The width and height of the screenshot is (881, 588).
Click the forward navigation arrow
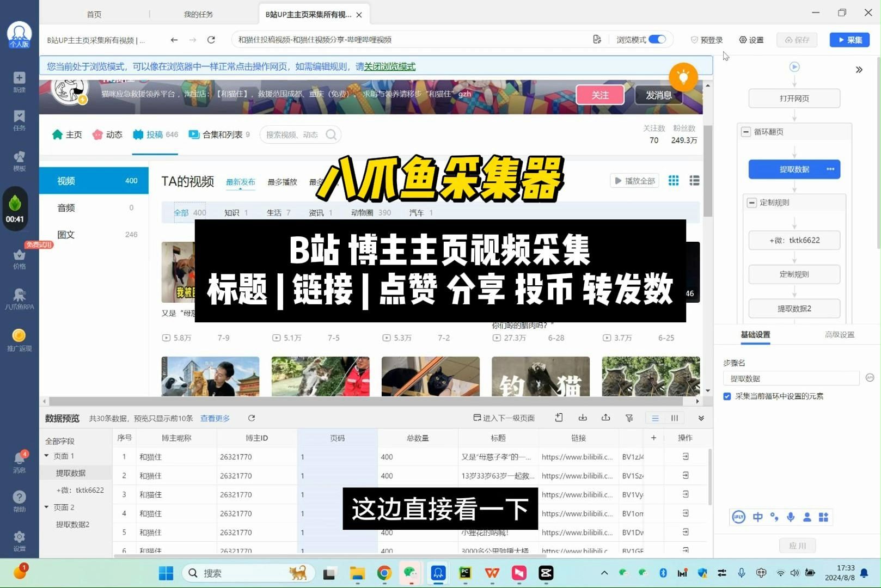pos(193,40)
